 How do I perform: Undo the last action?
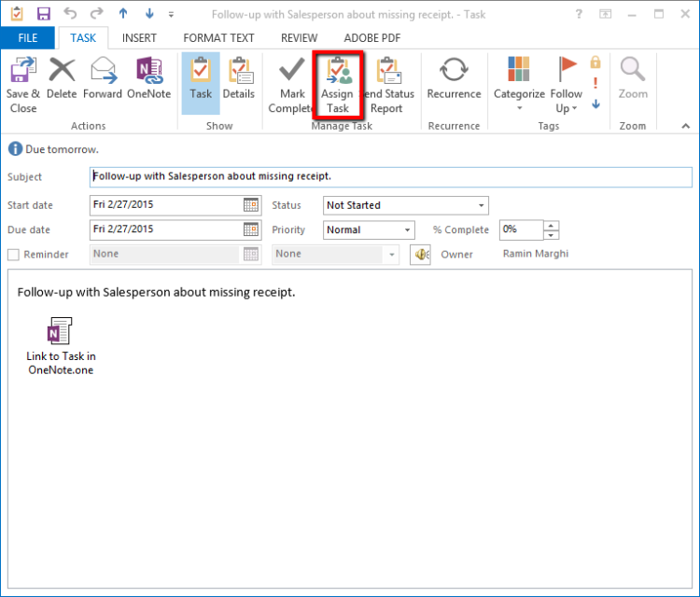pos(70,14)
